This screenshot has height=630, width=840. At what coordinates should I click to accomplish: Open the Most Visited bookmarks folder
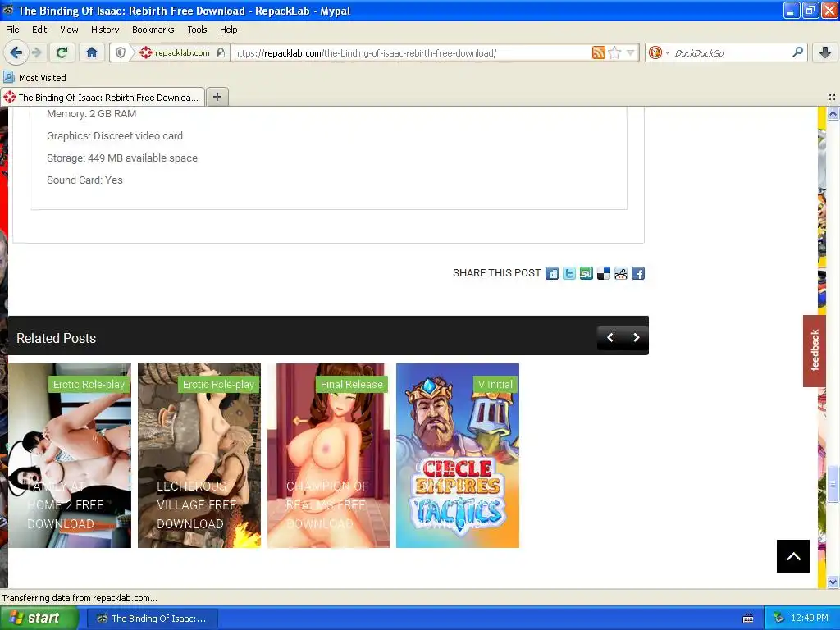(x=35, y=78)
